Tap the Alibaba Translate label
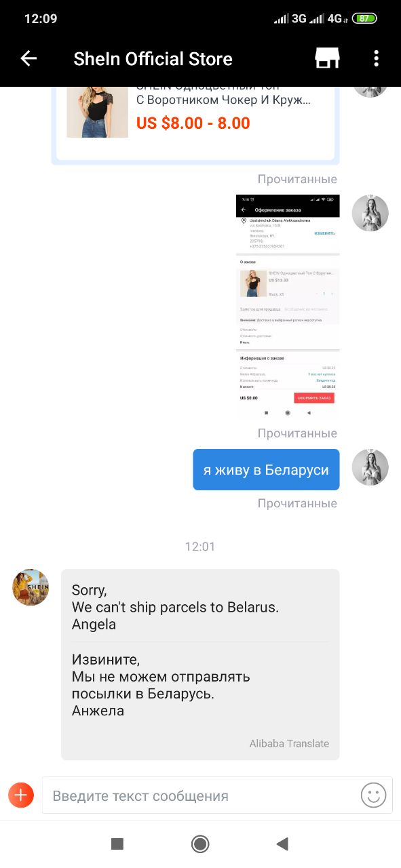Viewport: 401px width, 868px height. tap(289, 743)
